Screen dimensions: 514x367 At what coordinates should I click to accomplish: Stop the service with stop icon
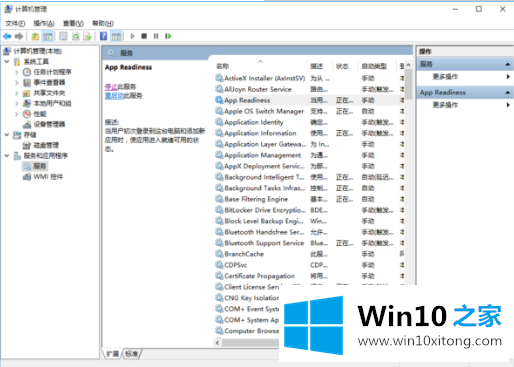[144, 36]
